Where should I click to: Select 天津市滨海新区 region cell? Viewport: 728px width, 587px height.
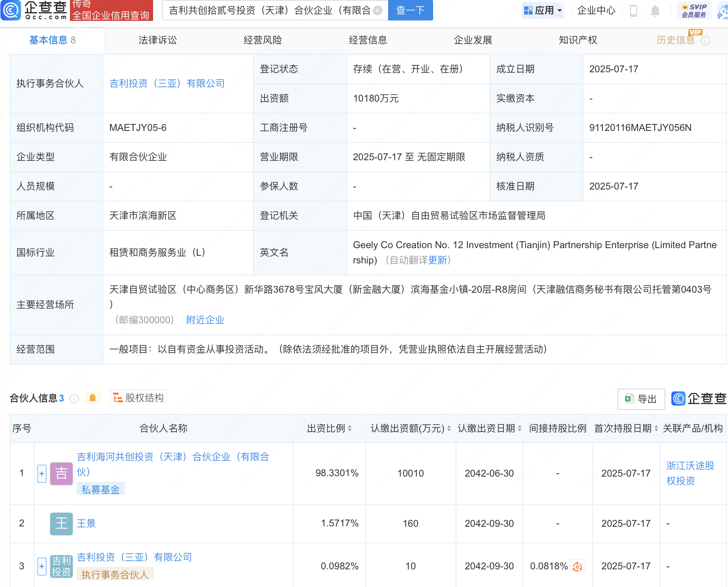pos(143,216)
